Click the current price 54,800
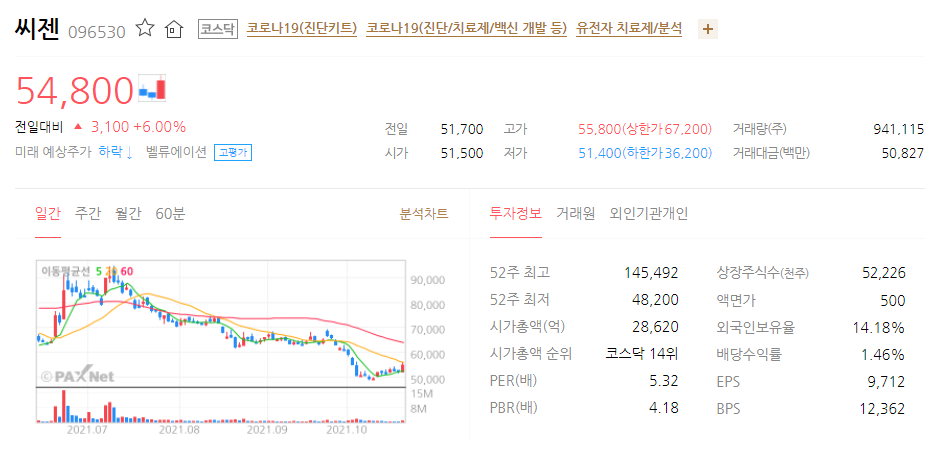Image resolution: width=941 pixels, height=458 pixels. [x=74, y=90]
